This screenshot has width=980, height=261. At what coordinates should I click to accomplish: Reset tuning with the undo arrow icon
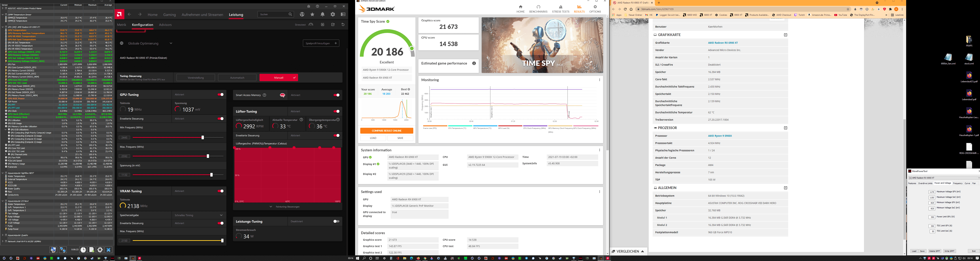pos(343,25)
